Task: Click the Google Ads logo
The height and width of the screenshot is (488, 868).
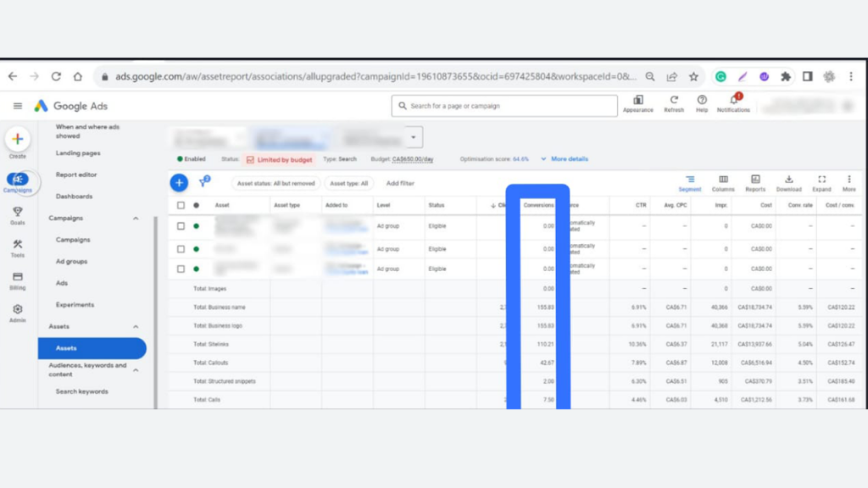Action: click(x=71, y=106)
